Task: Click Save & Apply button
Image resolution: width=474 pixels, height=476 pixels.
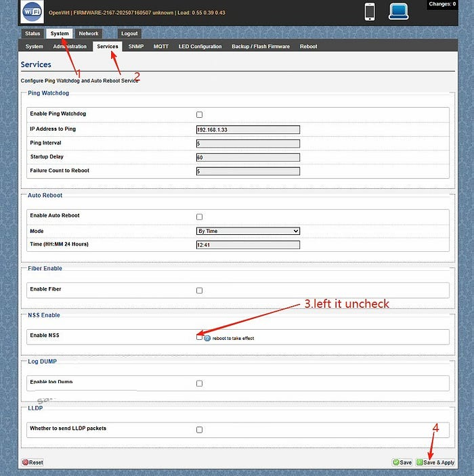Action: pyautogui.click(x=435, y=462)
